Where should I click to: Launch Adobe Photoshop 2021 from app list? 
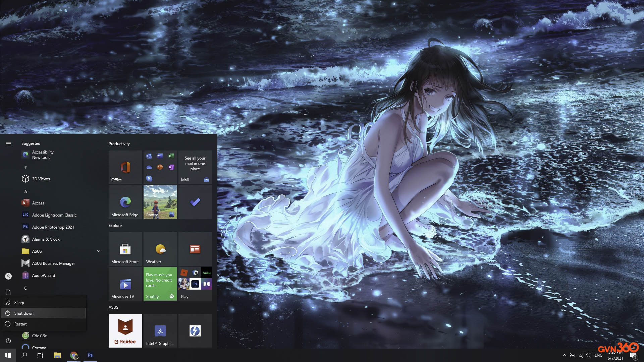click(61, 227)
